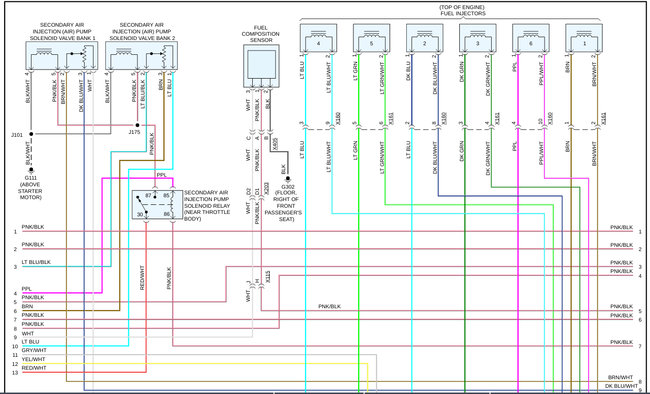Select fuel injector 1 symbol
The height and width of the screenshot is (394, 650).
(584, 38)
